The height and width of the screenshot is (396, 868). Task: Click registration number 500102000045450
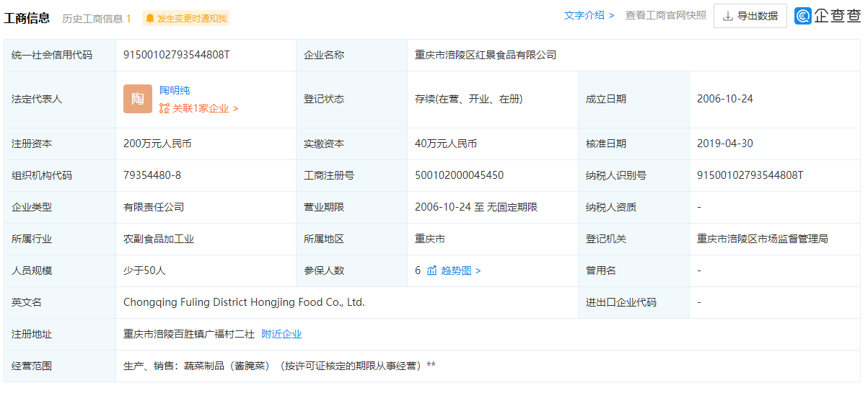coord(459,175)
